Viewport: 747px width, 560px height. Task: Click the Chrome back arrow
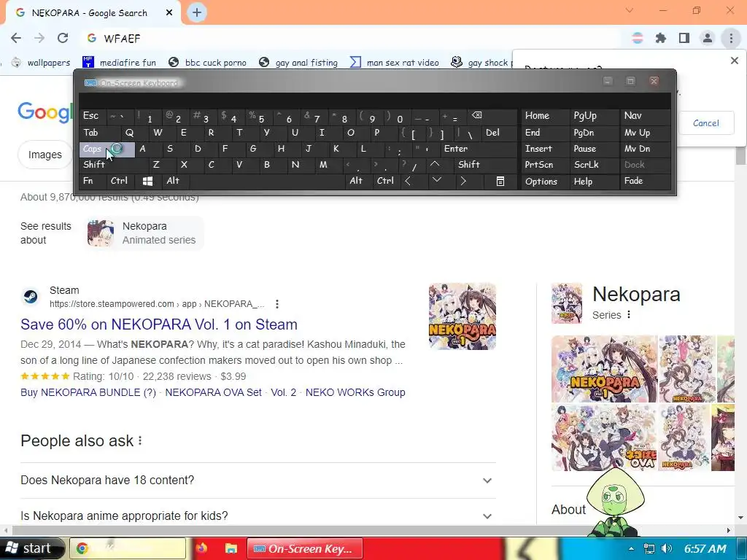[x=16, y=38]
